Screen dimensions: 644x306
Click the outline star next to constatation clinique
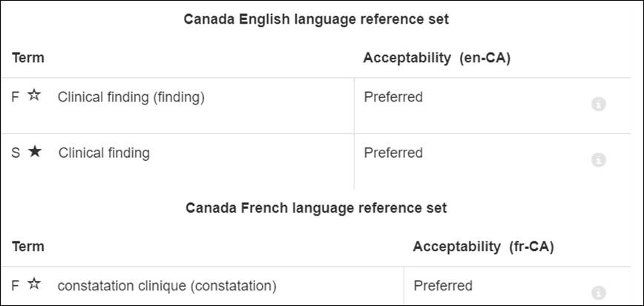34,284
